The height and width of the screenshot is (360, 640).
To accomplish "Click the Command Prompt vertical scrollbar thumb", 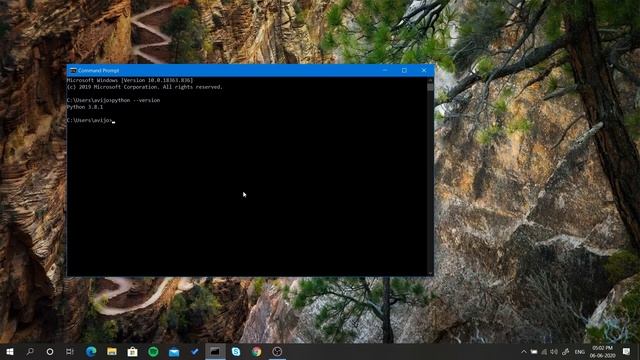I will coord(430,88).
